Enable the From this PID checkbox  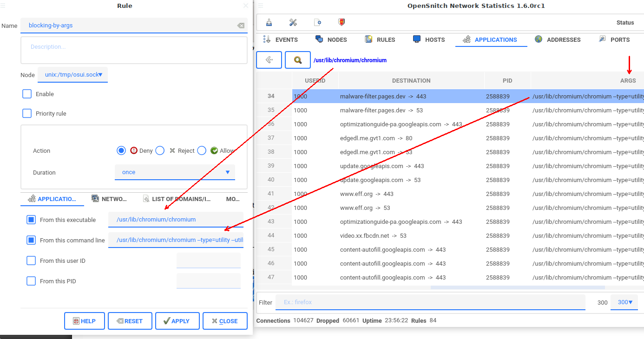pyautogui.click(x=31, y=281)
